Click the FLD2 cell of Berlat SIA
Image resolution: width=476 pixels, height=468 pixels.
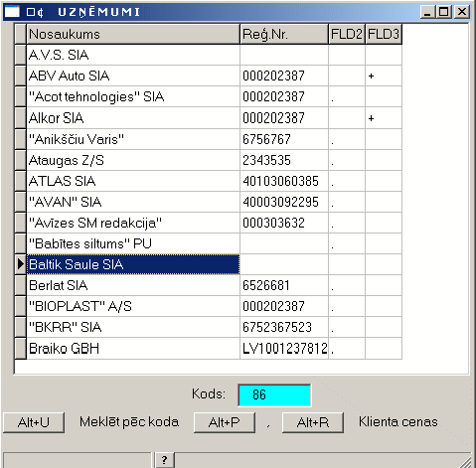(x=347, y=285)
